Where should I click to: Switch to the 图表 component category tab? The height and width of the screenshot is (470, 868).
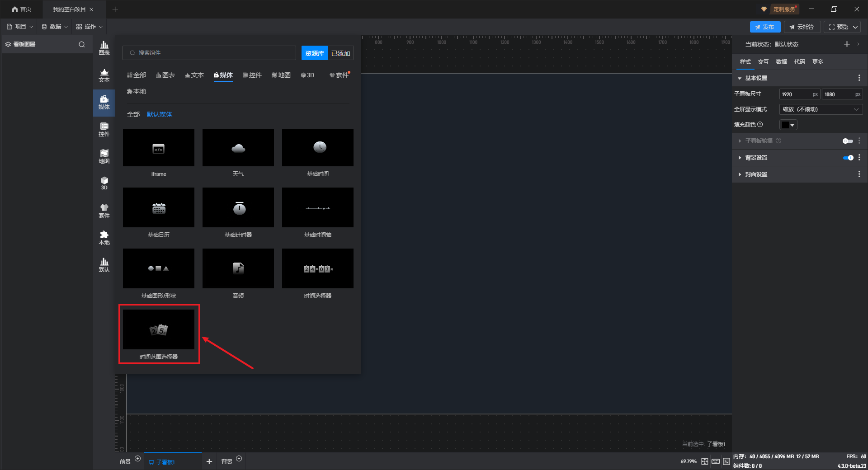165,75
